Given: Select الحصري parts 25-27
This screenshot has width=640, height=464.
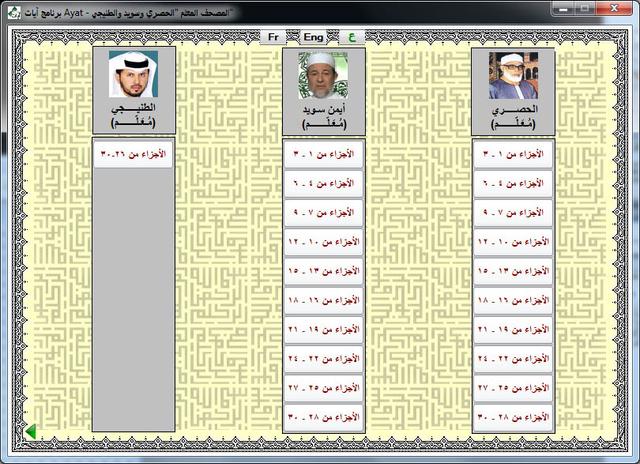Looking at the screenshot, I should [513, 388].
